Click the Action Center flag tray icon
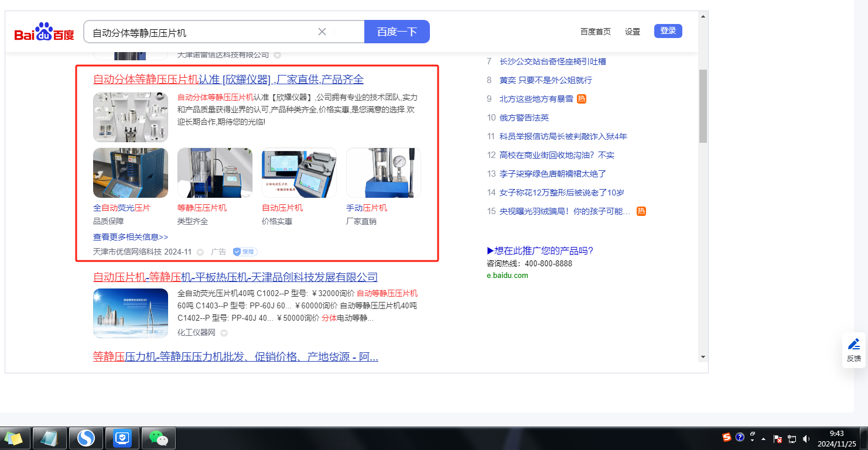This screenshot has height=450, width=868. 778,439
